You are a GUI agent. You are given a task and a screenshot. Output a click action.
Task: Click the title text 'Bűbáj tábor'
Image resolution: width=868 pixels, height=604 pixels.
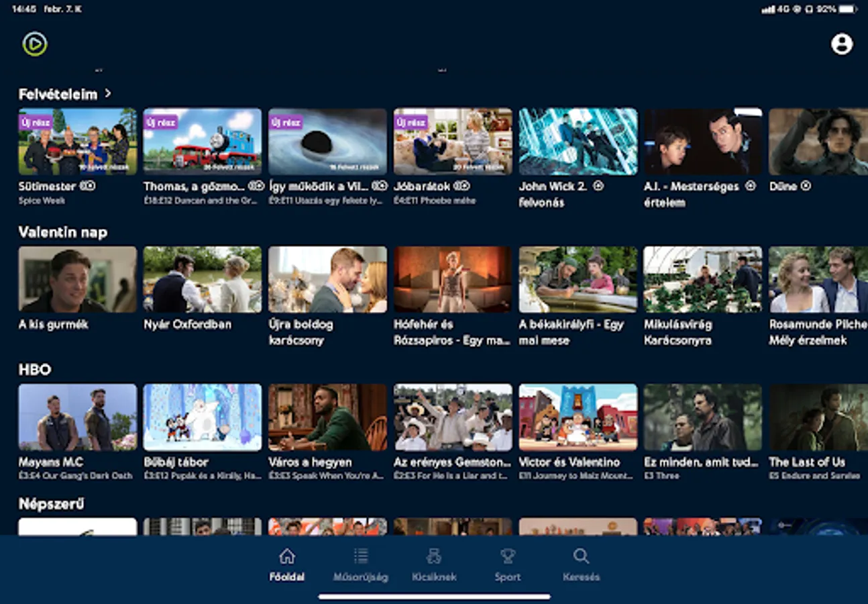pos(176,462)
